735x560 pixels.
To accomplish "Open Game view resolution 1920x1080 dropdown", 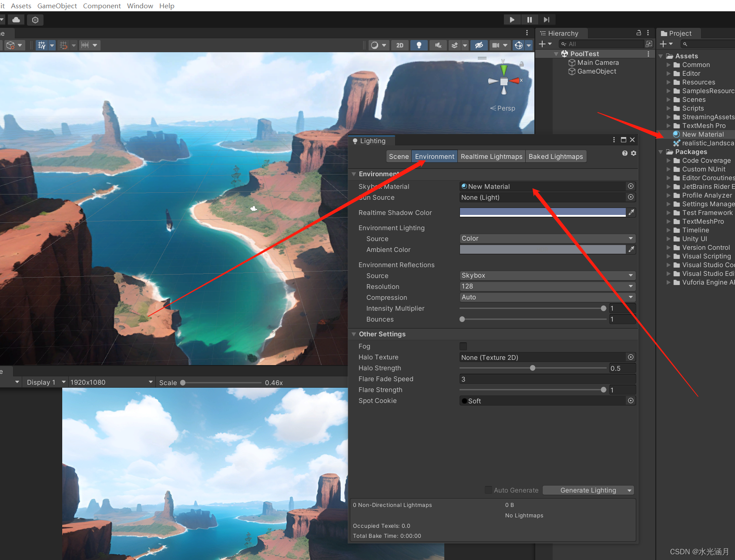I will [112, 382].
